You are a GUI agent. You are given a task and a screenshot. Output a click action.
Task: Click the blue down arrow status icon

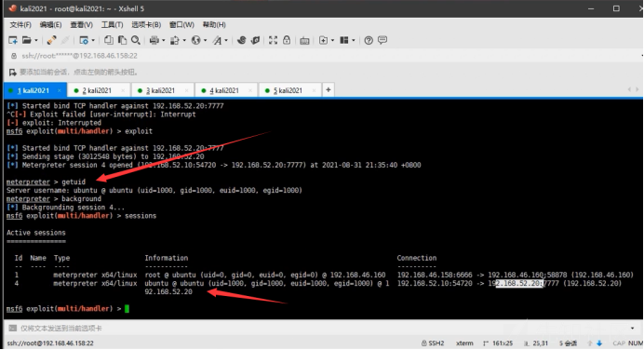(x=599, y=343)
